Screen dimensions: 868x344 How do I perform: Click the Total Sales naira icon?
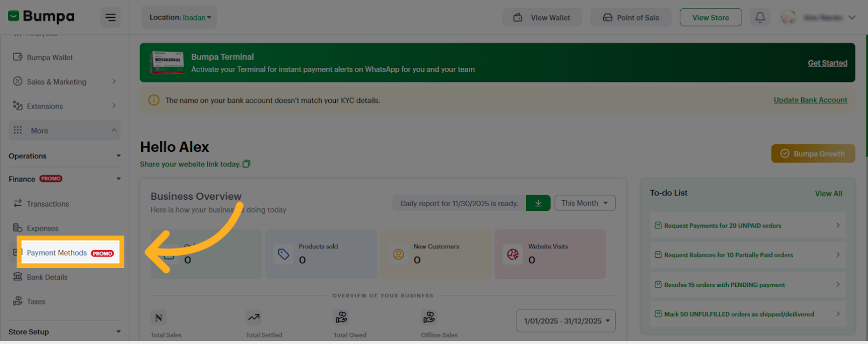(159, 318)
